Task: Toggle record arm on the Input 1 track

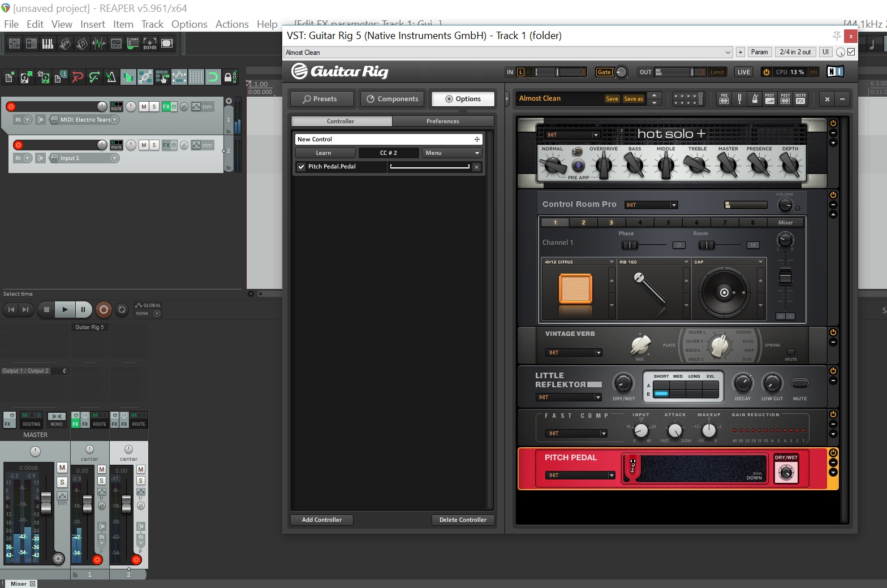Action: (x=18, y=145)
